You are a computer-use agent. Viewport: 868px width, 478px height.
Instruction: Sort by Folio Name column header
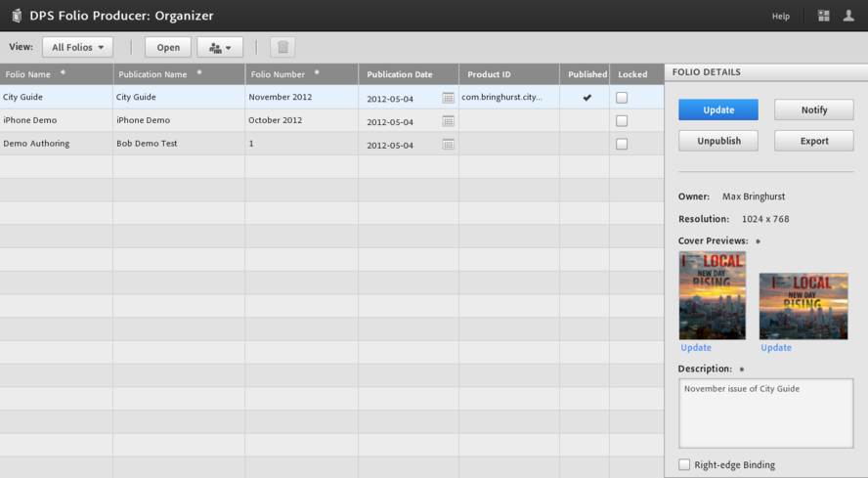(57, 74)
